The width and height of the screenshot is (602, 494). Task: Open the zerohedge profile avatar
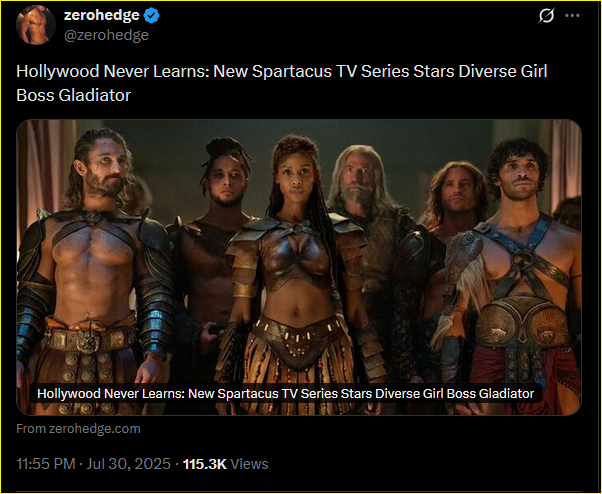pos(36,25)
